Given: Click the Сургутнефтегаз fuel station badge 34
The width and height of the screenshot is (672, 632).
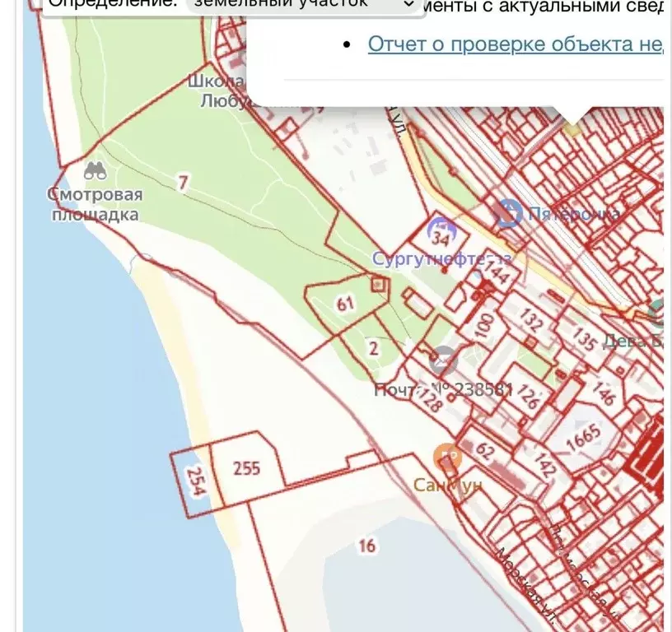Looking at the screenshot, I should tap(441, 235).
